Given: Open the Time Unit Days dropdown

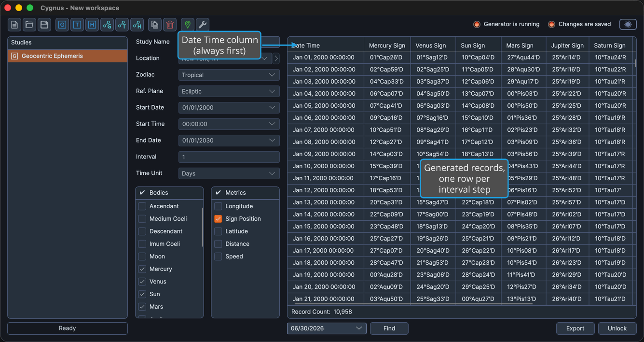Looking at the screenshot, I should (x=229, y=173).
